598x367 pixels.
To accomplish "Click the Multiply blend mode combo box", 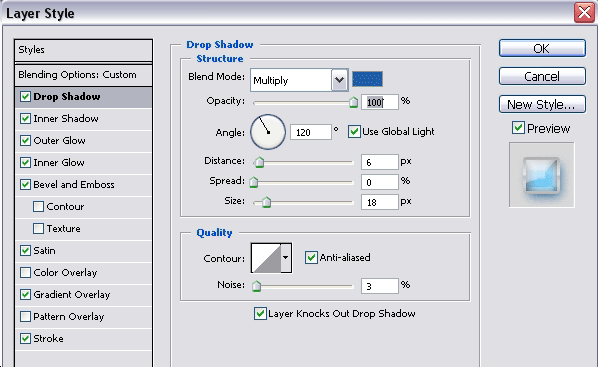I will 299,80.
